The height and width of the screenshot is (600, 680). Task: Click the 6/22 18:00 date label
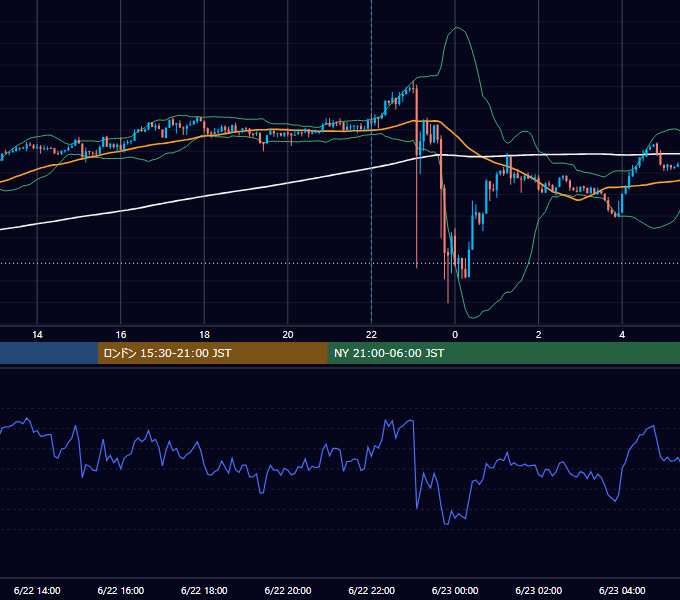204,590
